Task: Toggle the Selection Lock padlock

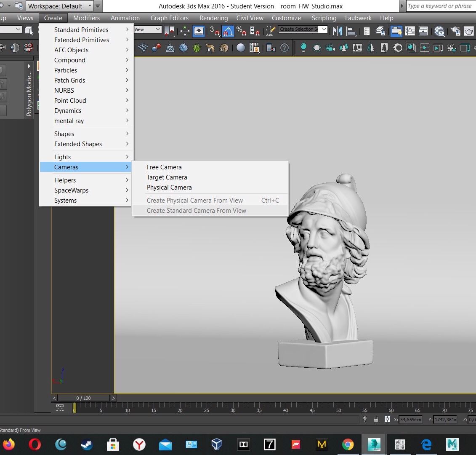Action: [x=376, y=419]
